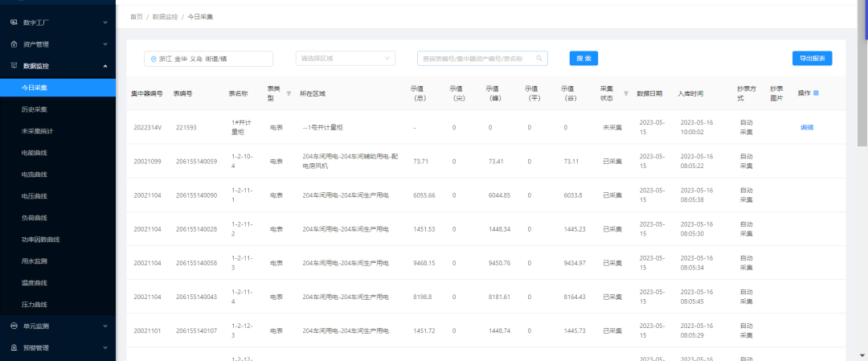Image resolution: width=868 pixels, height=361 pixels.
Task: Click the --1号井计量柜 area cell
Action: coord(323,127)
